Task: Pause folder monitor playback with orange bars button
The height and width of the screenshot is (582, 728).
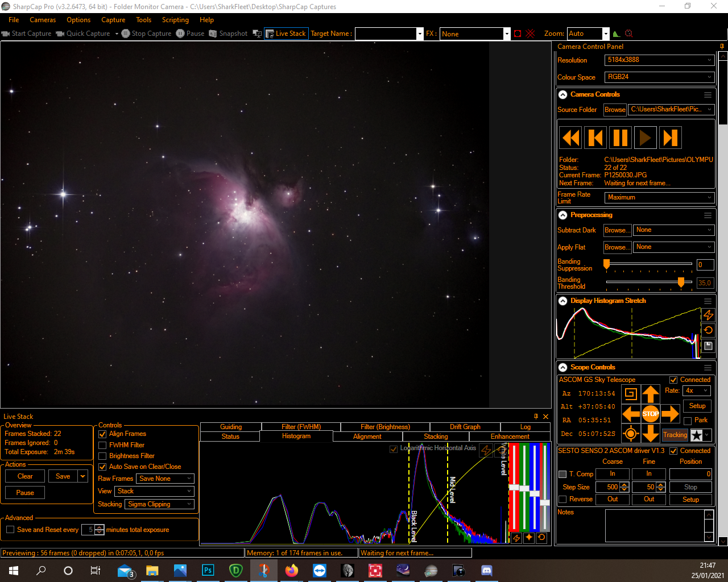Action: [x=621, y=138]
